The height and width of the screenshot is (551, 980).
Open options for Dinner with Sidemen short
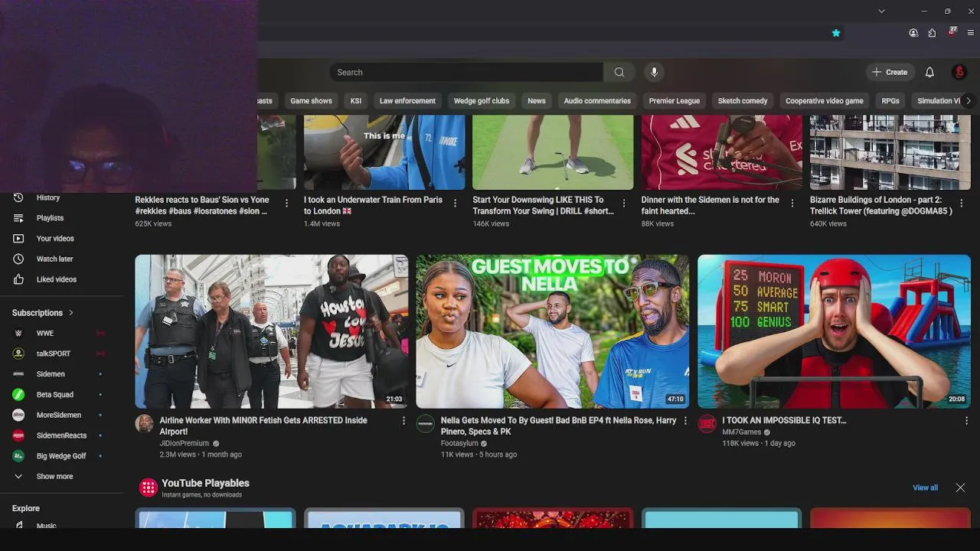coord(792,203)
